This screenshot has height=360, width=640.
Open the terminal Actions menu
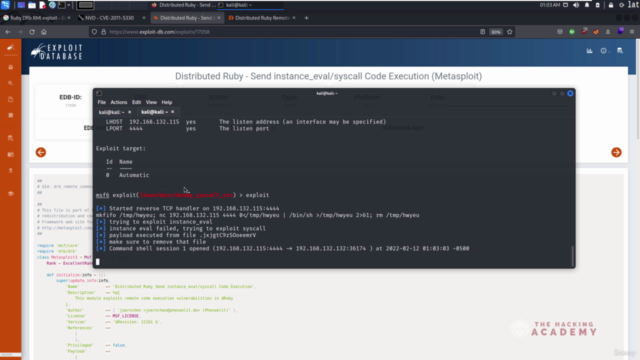119,102
